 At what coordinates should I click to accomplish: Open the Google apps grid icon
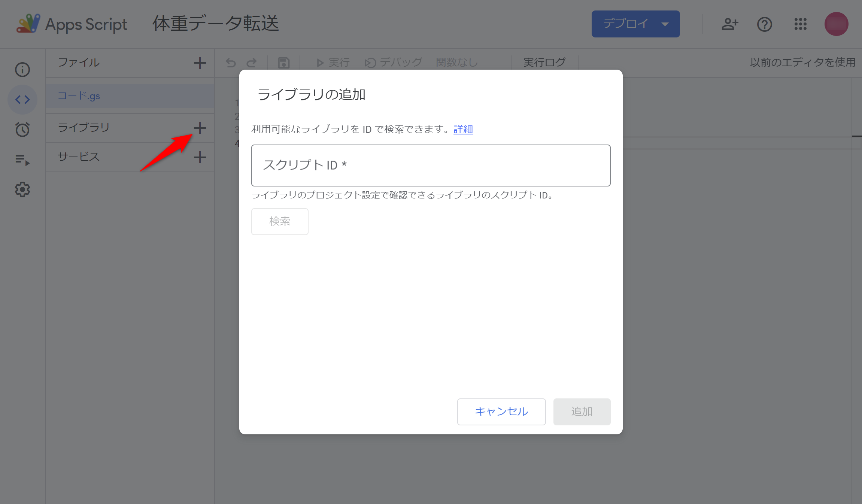pyautogui.click(x=800, y=24)
